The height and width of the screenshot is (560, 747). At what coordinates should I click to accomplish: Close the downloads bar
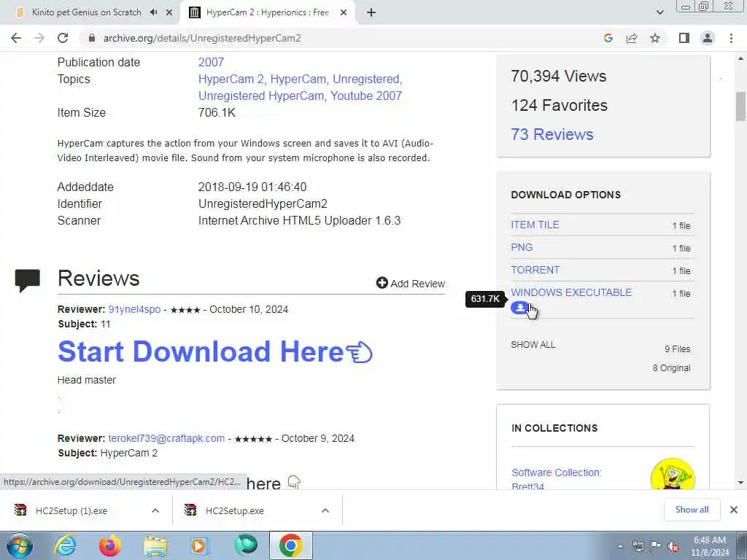pyautogui.click(x=734, y=510)
